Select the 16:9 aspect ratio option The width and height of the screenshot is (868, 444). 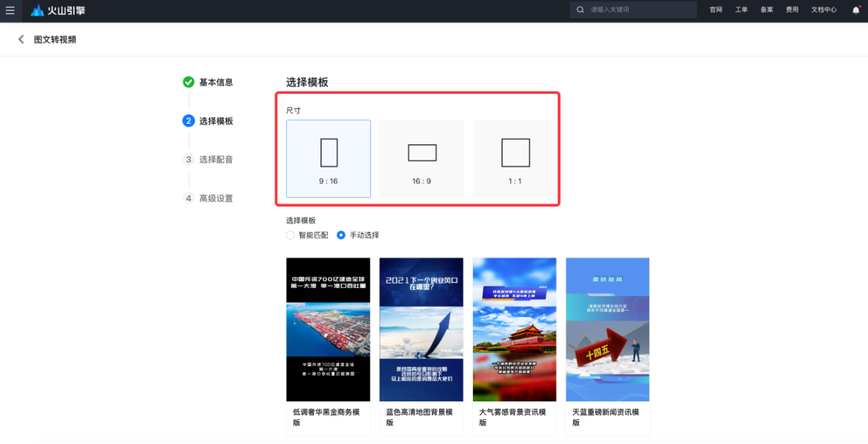pos(422,158)
